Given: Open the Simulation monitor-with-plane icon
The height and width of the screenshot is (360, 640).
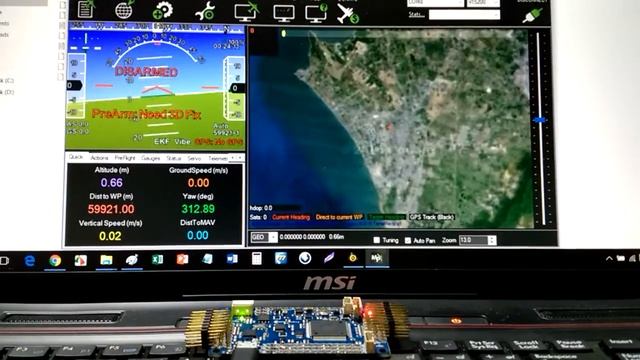Looking at the screenshot, I should (247, 11).
